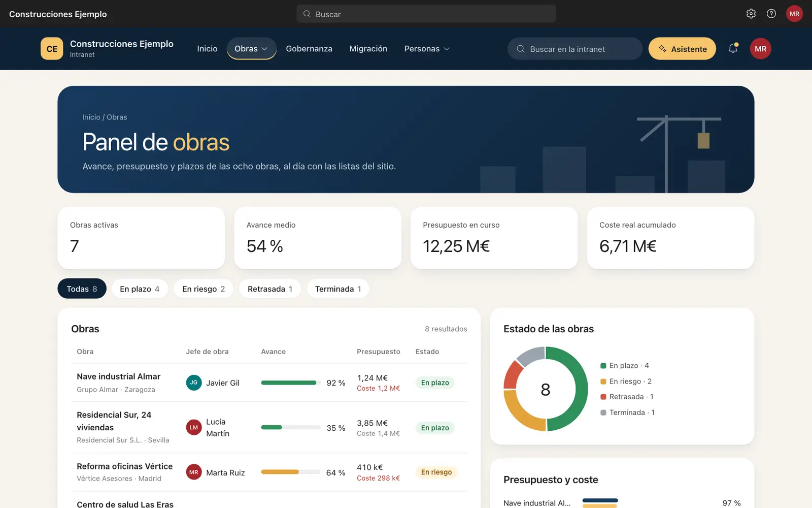Click the Avance medio summary card
The height and width of the screenshot is (508, 812).
tap(318, 238)
